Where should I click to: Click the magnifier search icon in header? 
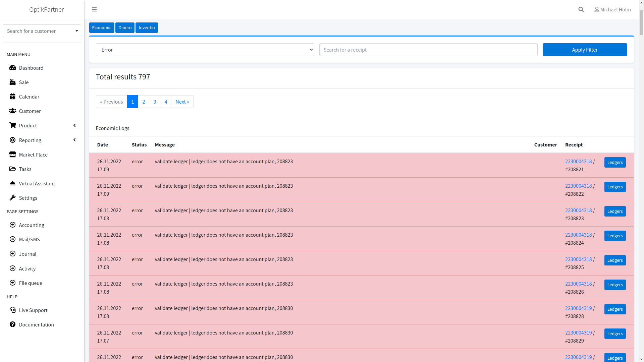coord(581,9)
